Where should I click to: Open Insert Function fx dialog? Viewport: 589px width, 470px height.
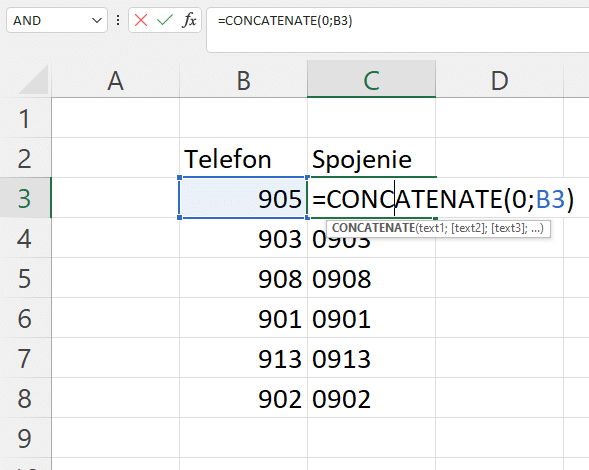pyautogui.click(x=189, y=20)
